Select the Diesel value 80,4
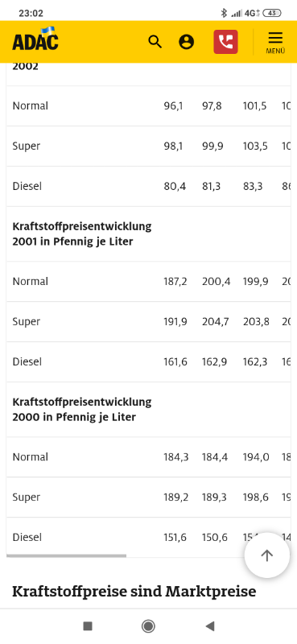Viewport: 297px width, 644px height. pyautogui.click(x=175, y=187)
